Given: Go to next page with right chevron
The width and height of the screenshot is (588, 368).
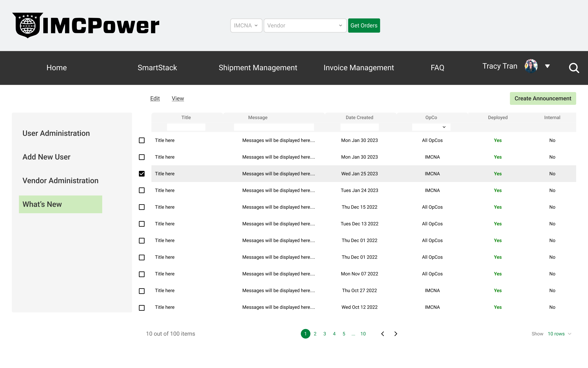Looking at the screenshot, I should 396,334.
